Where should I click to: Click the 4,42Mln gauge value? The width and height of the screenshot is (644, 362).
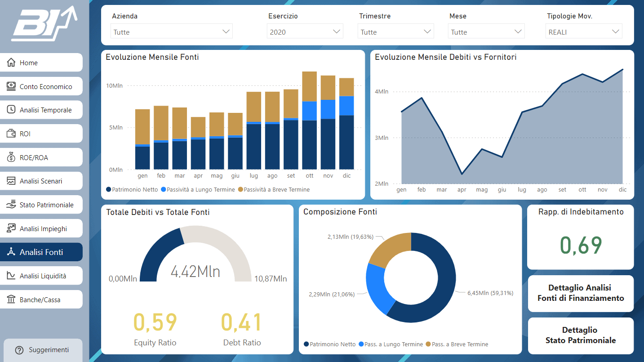(x=195, y=271)
